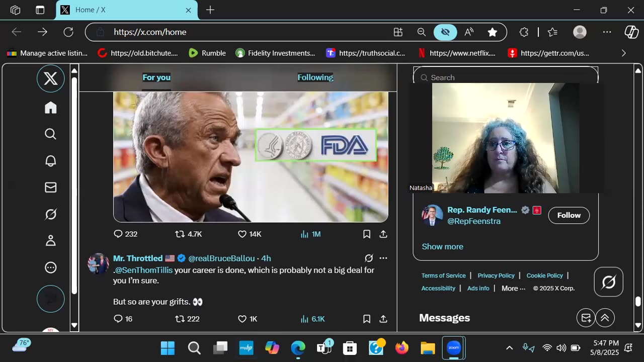Open the @SenThomTillis mention link

(x=144, y=270)
